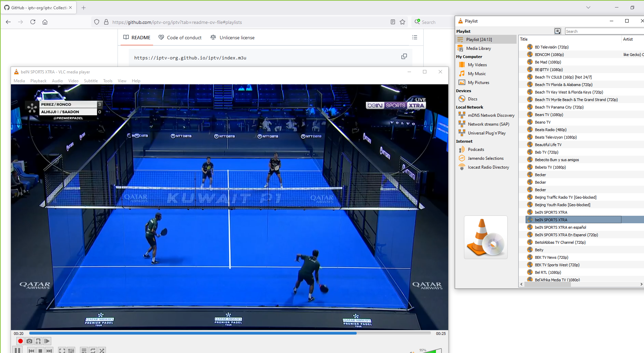Start recording with the red record button
644x353 pixels.
pyautogui.click(x=20, y=341)
